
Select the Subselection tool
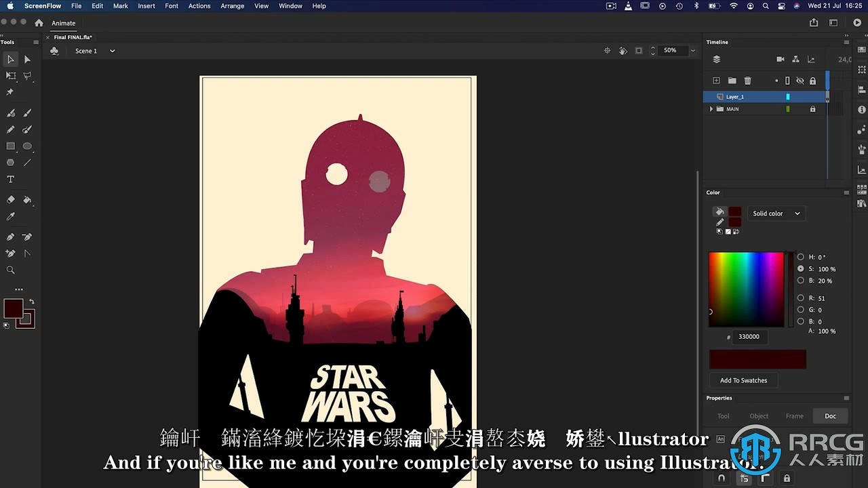(x=27, y=60)
